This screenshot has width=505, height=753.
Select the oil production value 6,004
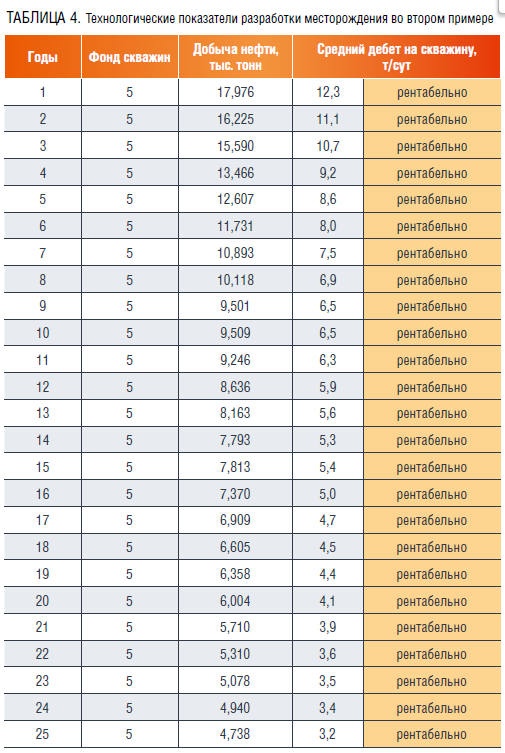point(235,600)
